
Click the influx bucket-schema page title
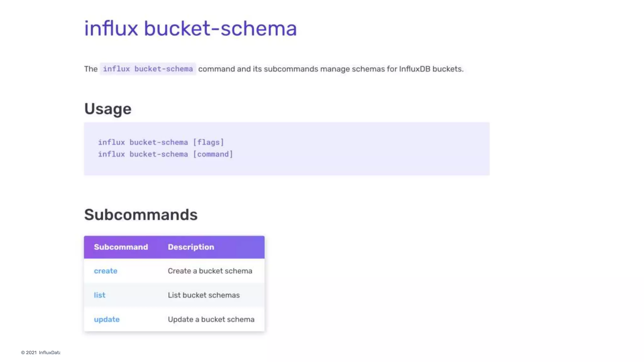(190, 28)
